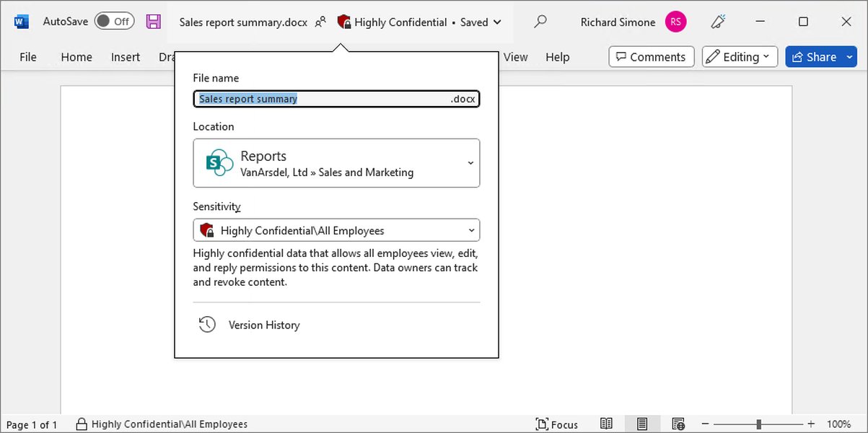The height and width of the screenshot is (433, 868).
Task: Open the View ribbon tab
Action: pos(515,57)
